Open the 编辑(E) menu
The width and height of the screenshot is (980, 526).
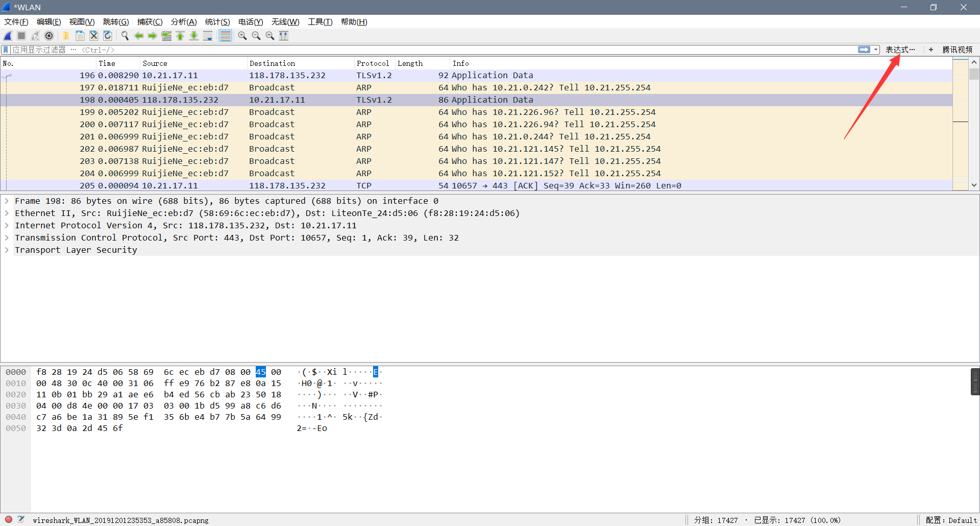pos(49,22)
